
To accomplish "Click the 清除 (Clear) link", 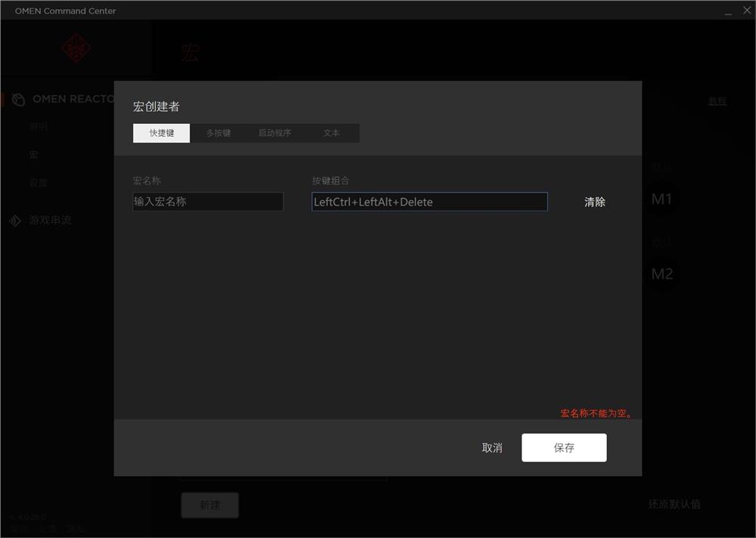I will pyautogui.click(x=595, y=202).
